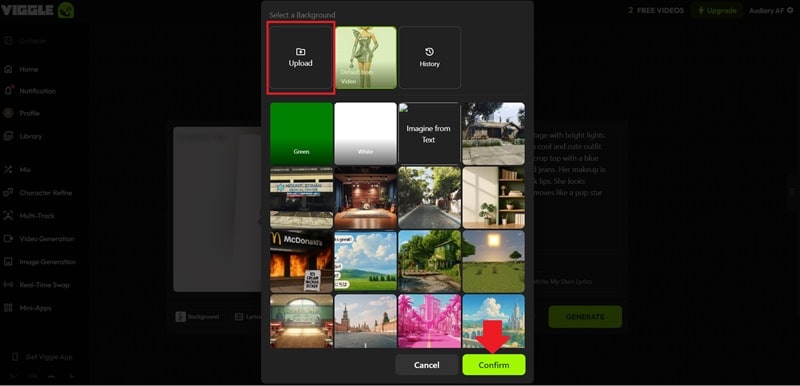800x386 pixels.
Task: Click the Background option below the preview
Action: (197, 317)
